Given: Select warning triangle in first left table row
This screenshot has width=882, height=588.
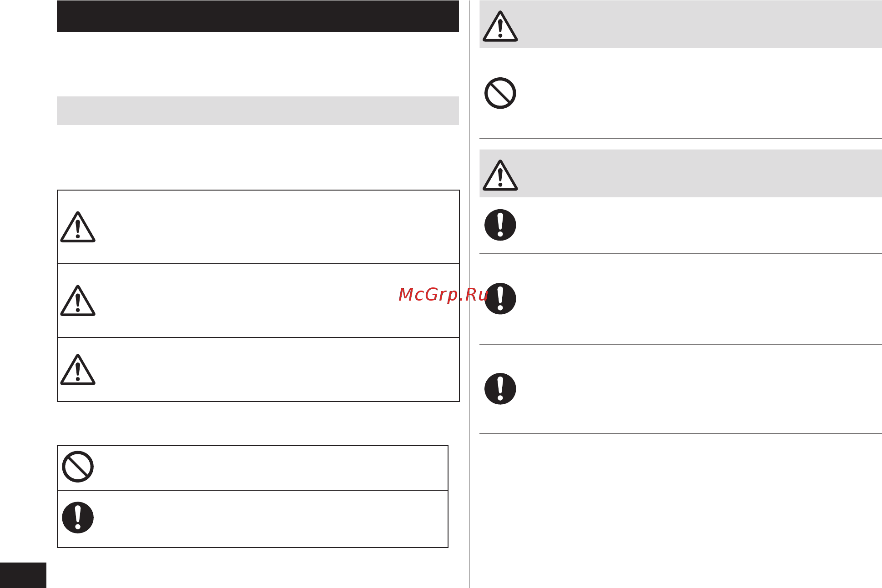Looking at the screenshot, I should pyautogui.click(x=78, y=227).
